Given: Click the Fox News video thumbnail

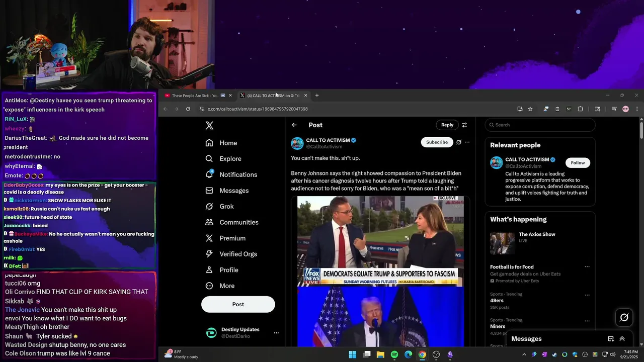Looking at the screenshot, I should [x=380, y=241].
